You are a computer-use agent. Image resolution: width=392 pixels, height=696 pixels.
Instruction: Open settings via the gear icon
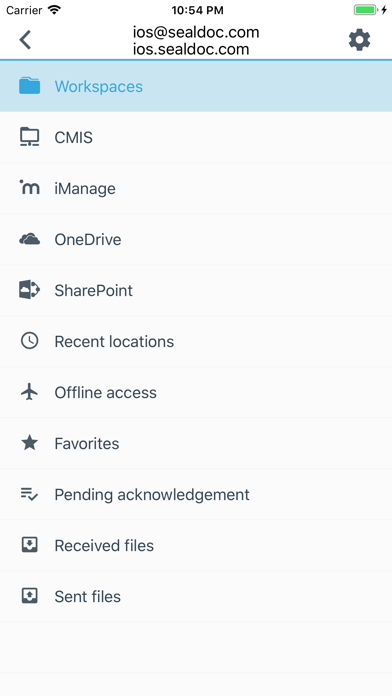point(359,40)
